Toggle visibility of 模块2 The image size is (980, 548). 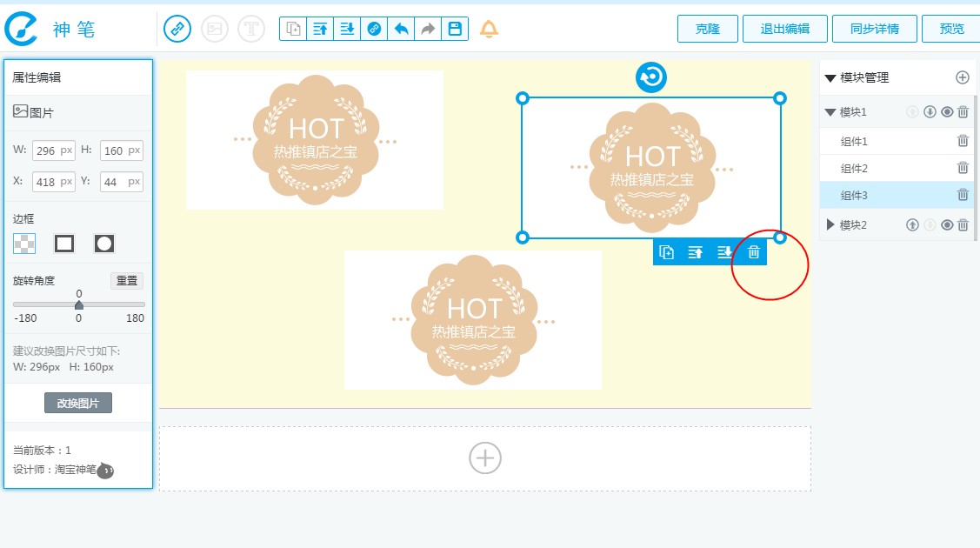click(947, 225)
